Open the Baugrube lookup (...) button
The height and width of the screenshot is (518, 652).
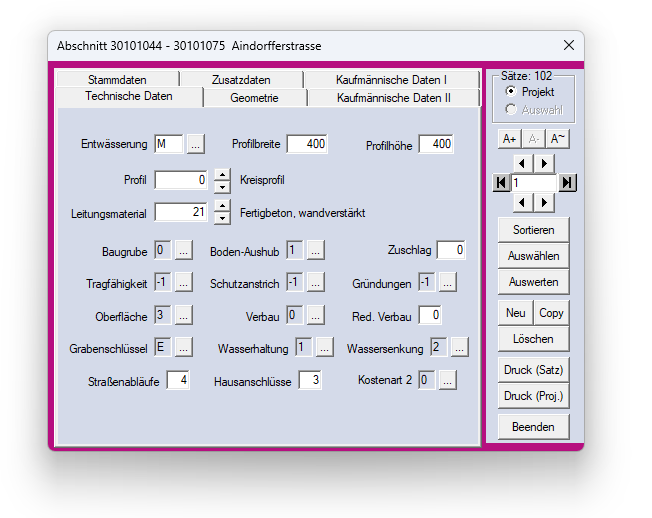(x=185, y=250)
